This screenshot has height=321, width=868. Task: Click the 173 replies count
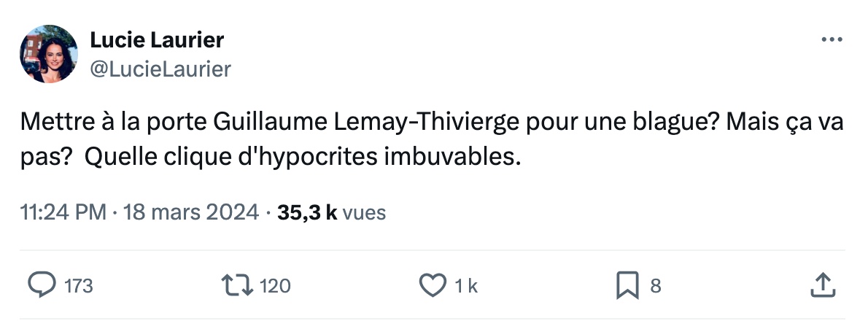point(79,287)
